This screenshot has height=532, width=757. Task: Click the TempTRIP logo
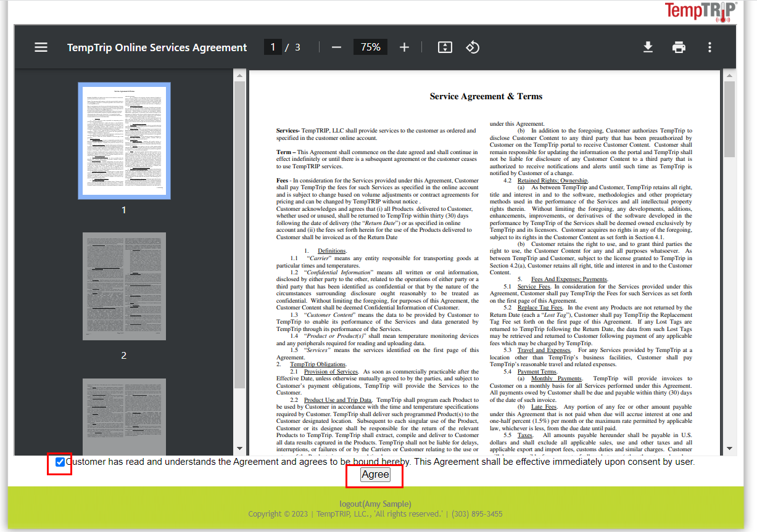click(701, 12)
